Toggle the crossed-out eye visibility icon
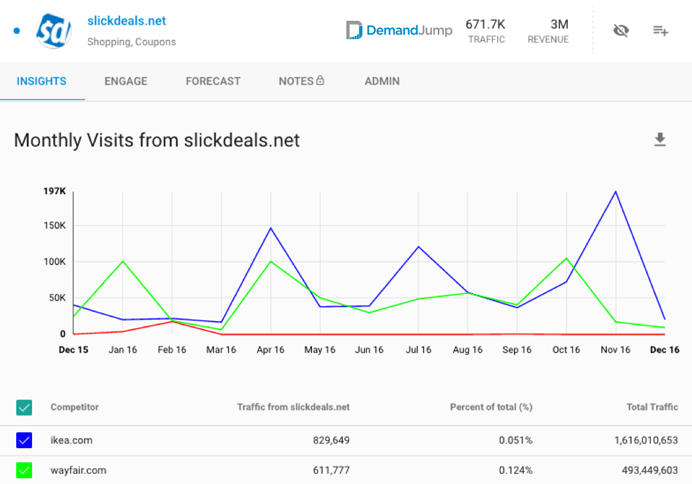Screen dimensions: 692x484 coord(621,30)
